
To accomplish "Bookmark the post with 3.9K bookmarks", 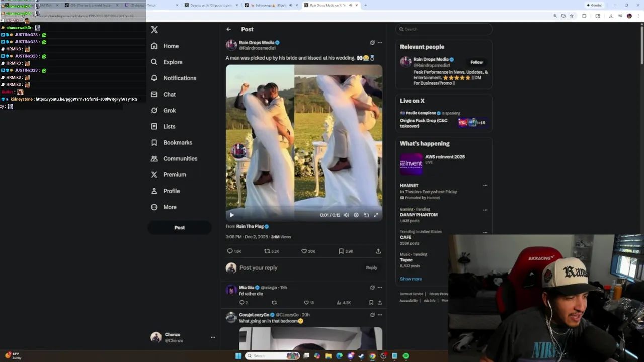I will point(346,251).
